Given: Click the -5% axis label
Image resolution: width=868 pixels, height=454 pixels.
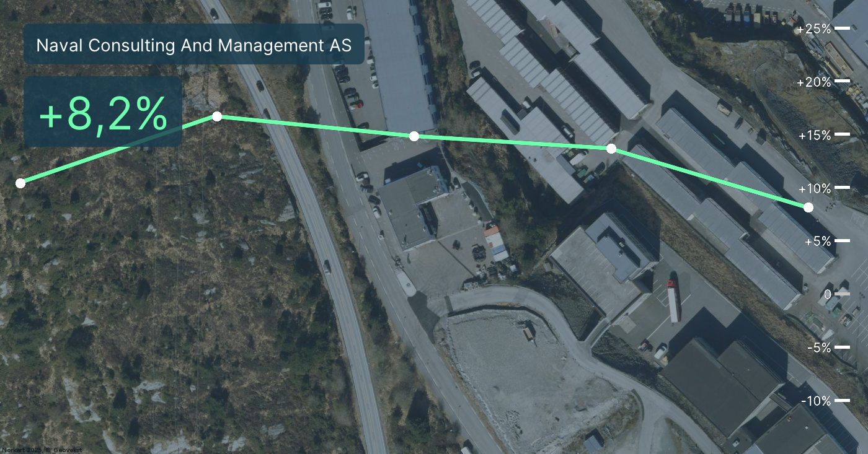Looking at the screenshot, I should (x=819, y=347).
